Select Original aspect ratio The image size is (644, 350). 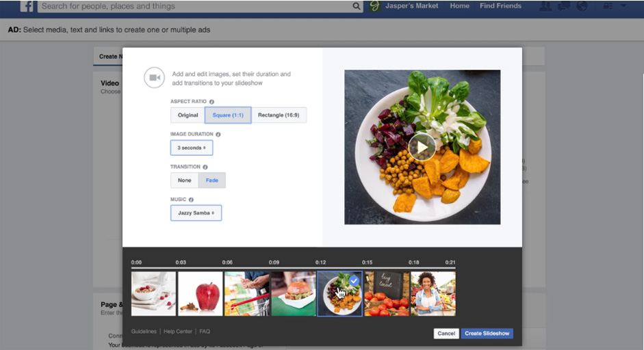pyautogui.click(x=188, y=116)
